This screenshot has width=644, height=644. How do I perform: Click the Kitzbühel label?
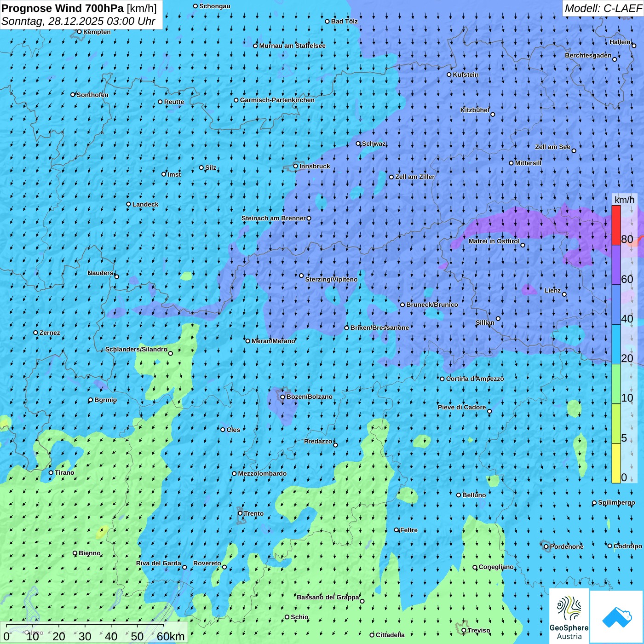tap(475, 110)
